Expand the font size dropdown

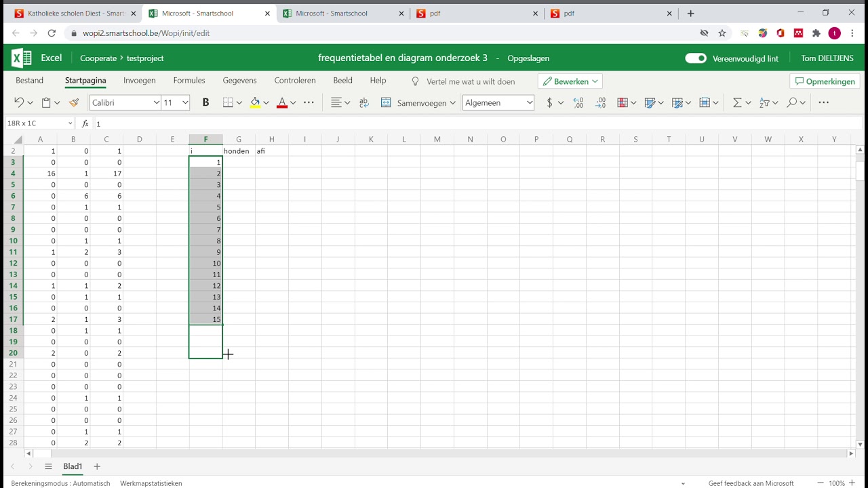(185, 102)
